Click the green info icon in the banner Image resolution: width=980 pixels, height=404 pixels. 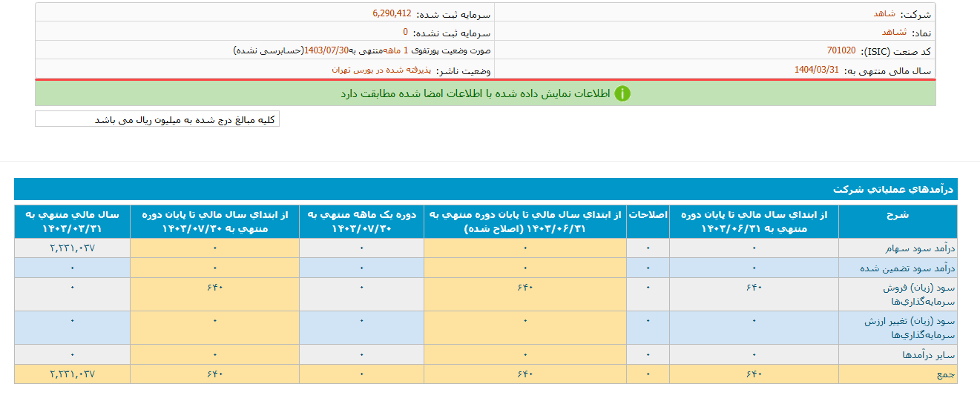click(x=622, y=93)
